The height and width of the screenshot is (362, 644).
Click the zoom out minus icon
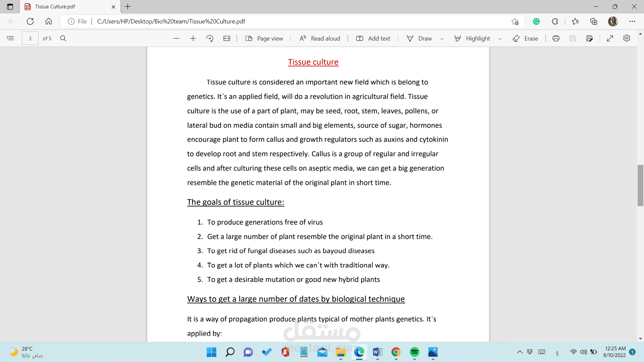[x=176, y=39]
